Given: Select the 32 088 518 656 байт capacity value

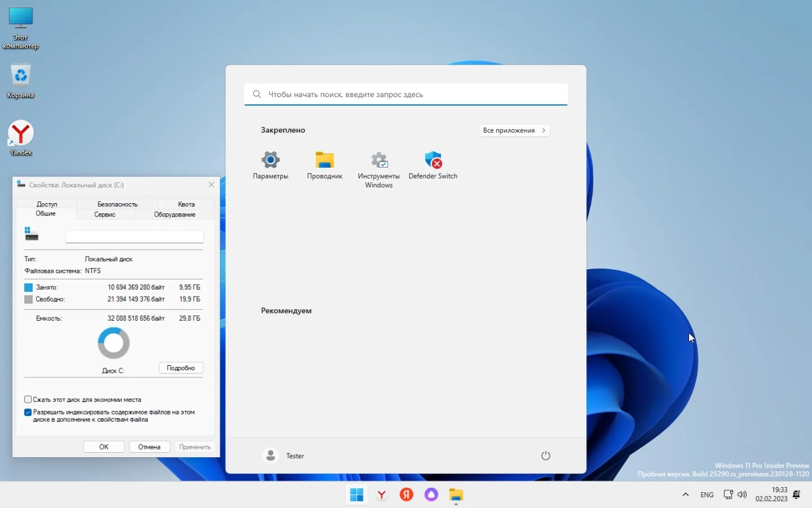Looking at the screenshot, I should (136, 318).
